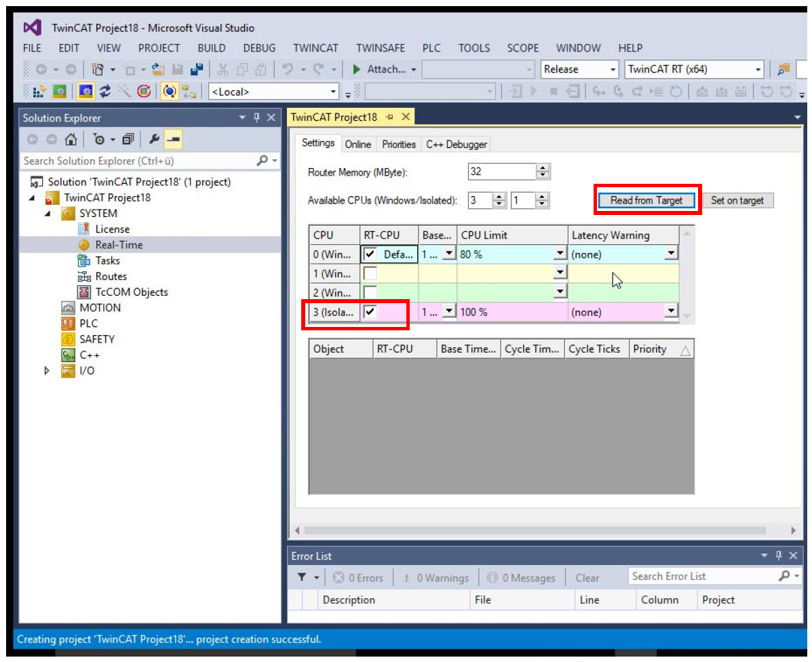This screenshot has height=662, width=812.
Task: Click the Activate Configuration toolbar icon
Action: (x=39, y=92)
